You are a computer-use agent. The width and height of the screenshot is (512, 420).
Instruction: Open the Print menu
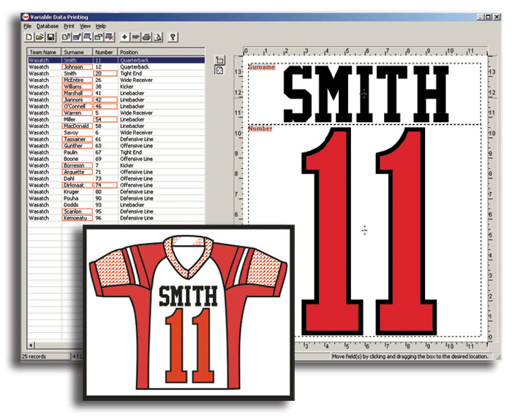[69, 26]
